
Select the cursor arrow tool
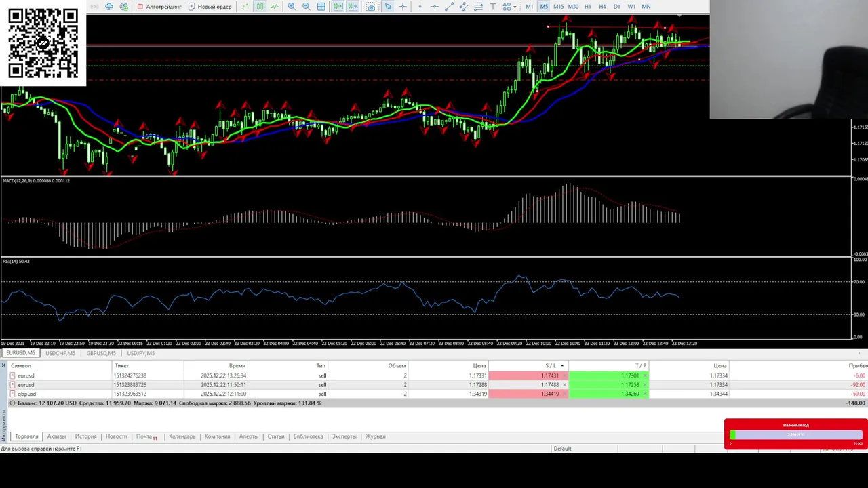[388, 6]
